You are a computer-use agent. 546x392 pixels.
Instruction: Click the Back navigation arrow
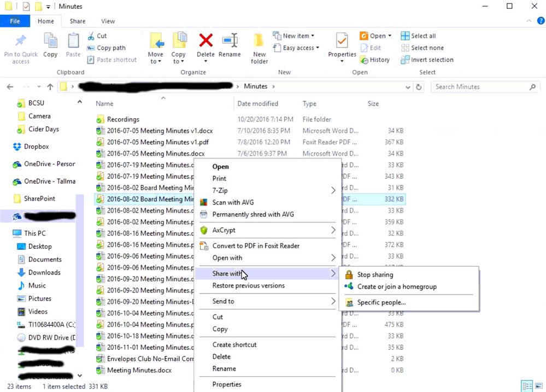pyautogui.click(x=10, y=87)
